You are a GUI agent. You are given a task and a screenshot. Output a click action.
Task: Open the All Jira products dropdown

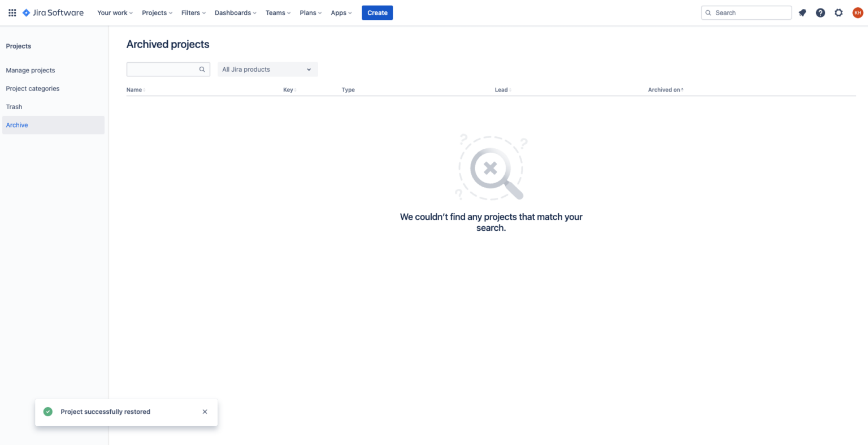coord(267,69)
